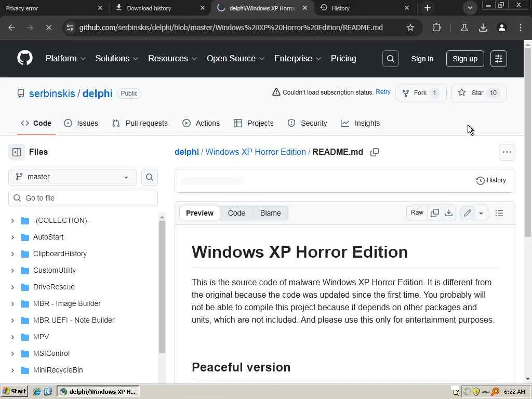The width and height of the screenshot is (532, 399).
Task: Open the Projects tab
Action: point(254,123)
